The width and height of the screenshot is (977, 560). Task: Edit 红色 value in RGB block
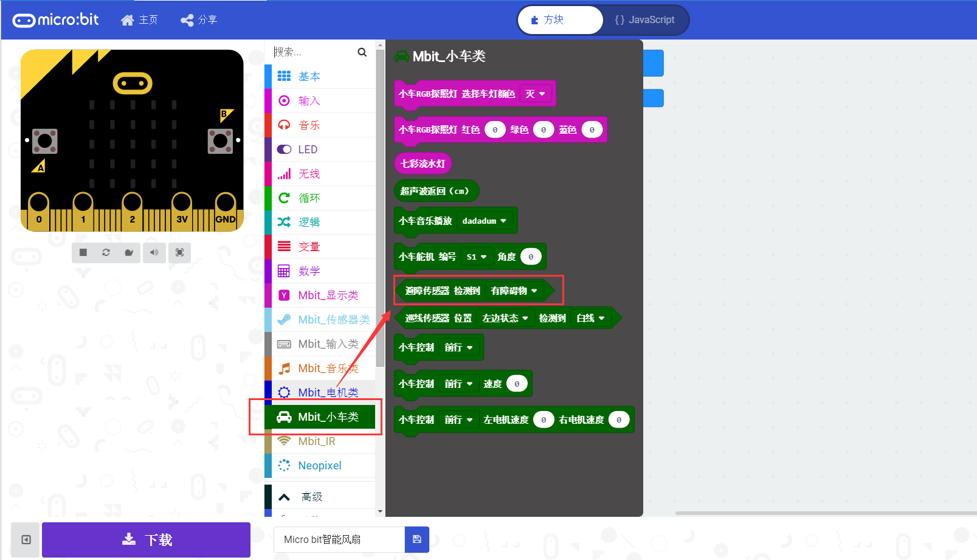495,130
